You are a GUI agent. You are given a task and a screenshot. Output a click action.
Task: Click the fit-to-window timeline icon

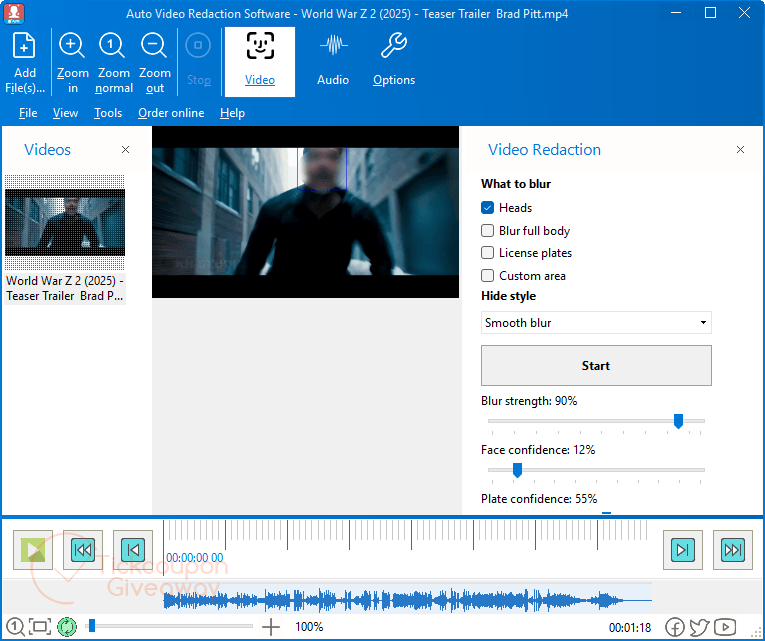pyautogui.click(x=40, y=626)
